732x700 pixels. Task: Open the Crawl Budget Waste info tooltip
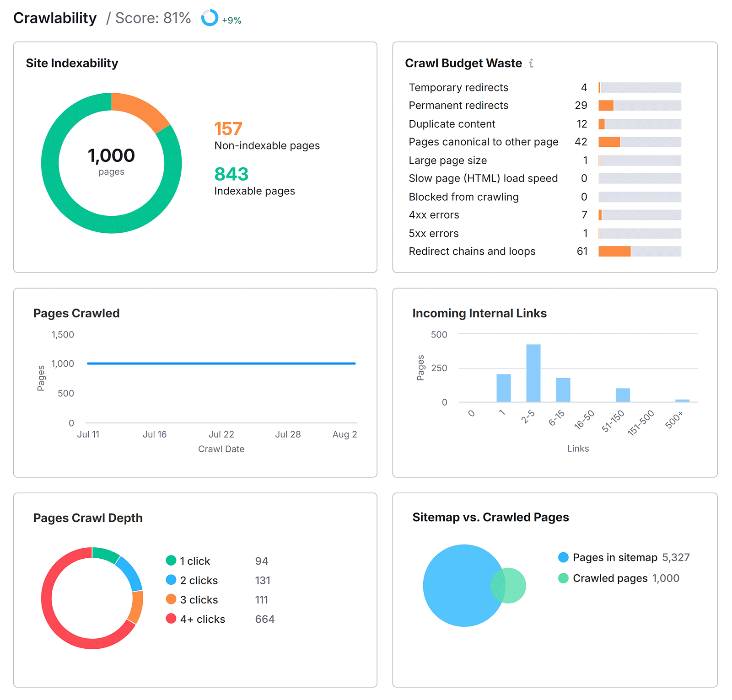[532, 64]
